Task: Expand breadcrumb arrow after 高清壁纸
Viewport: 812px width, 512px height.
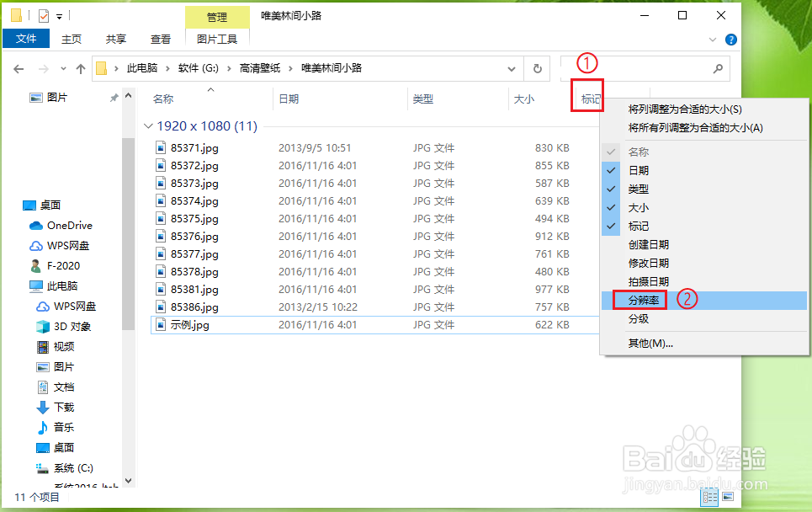Action: tap(290, 68)
